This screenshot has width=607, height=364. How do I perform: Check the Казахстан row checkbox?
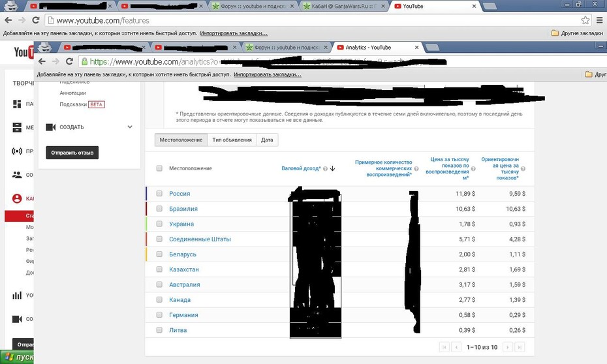(159, 269)
